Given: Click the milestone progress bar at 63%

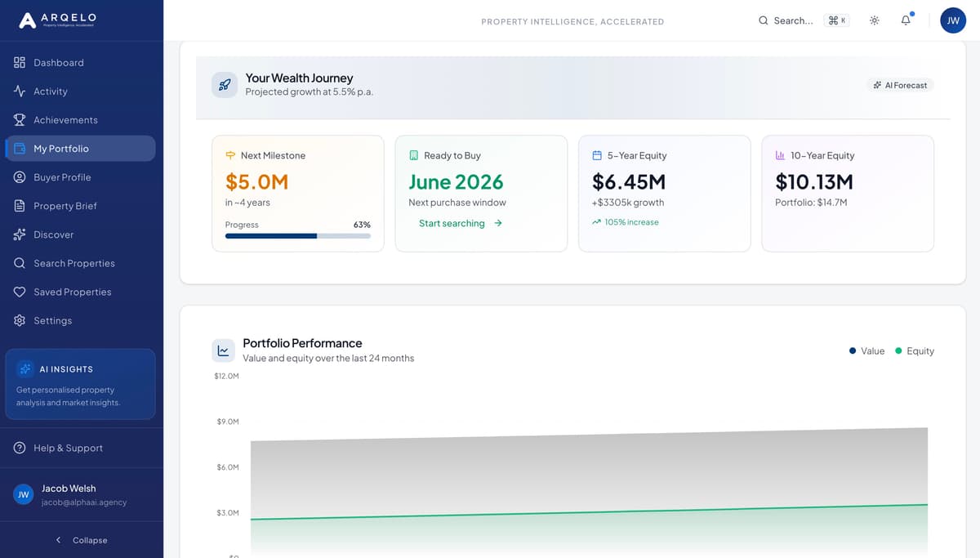Looking at the screenshot, I should (297, 236).
